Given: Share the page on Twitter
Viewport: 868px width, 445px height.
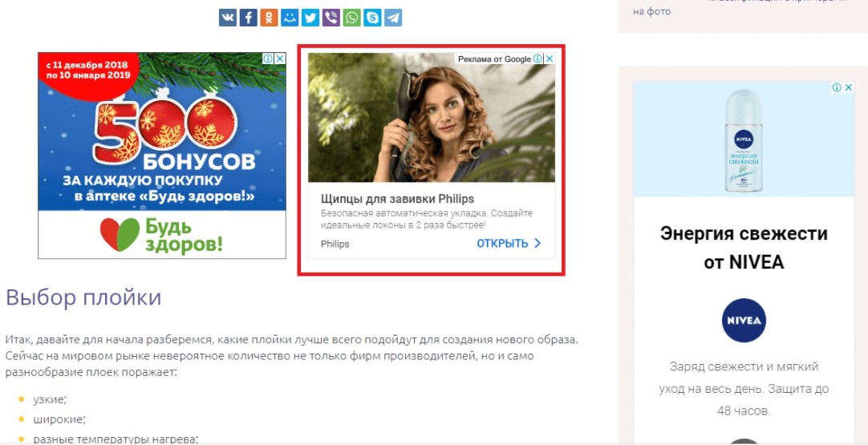Looking at the screenshot, I should point(310,18).
